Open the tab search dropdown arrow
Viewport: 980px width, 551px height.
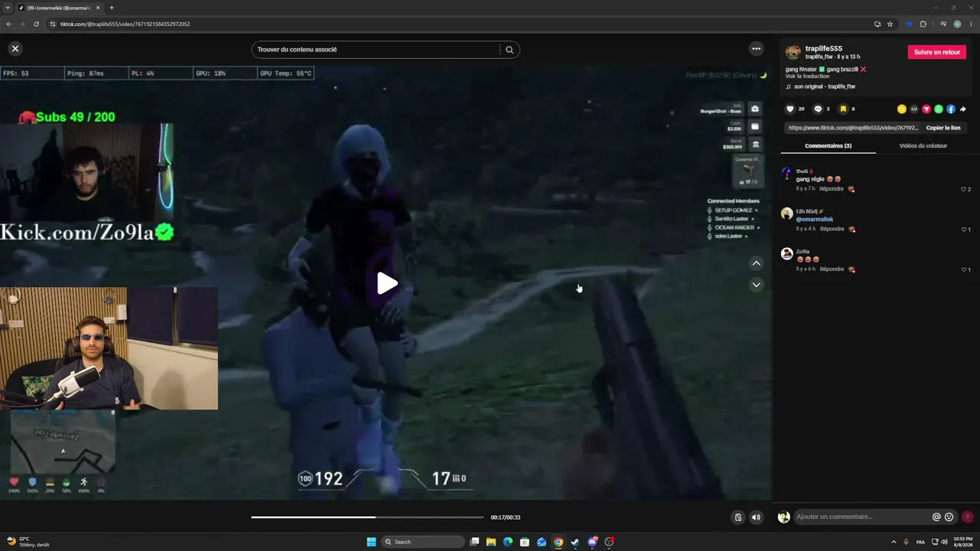tap(7, 8)
